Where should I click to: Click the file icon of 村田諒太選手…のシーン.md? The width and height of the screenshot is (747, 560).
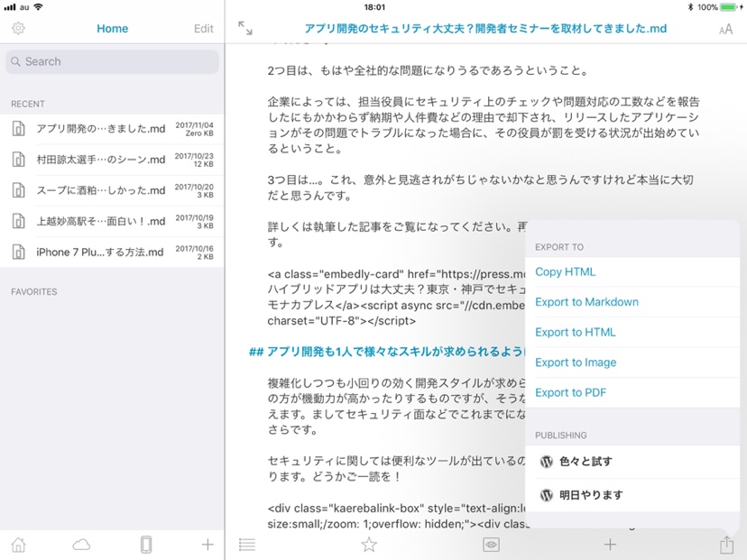[19, 160]
